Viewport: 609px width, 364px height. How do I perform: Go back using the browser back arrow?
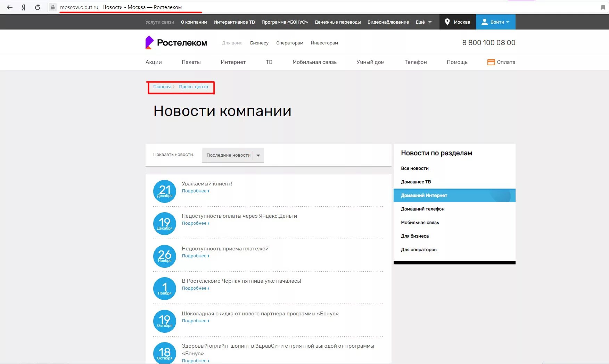(10, 7)
